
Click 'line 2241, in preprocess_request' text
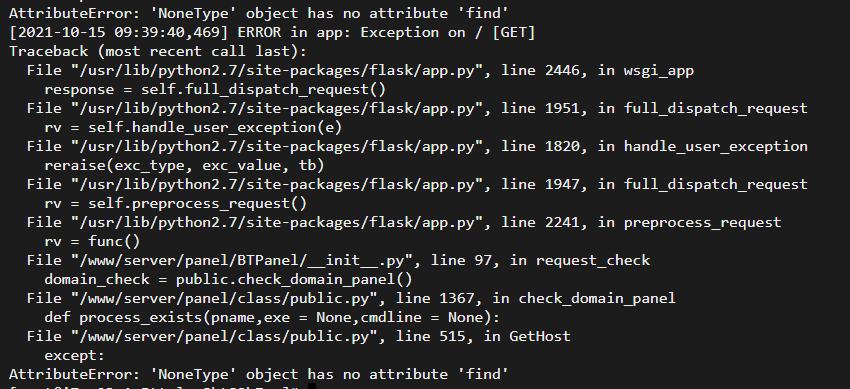641,222
